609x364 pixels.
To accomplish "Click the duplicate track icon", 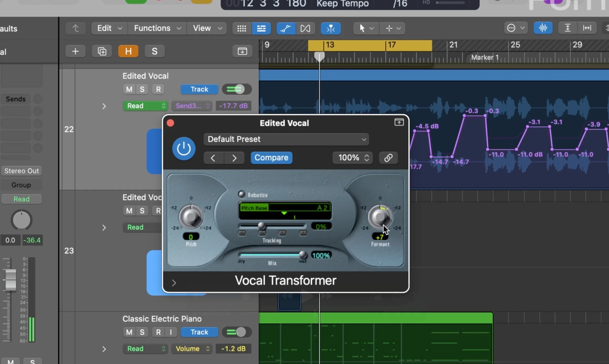I will (102, 51).
